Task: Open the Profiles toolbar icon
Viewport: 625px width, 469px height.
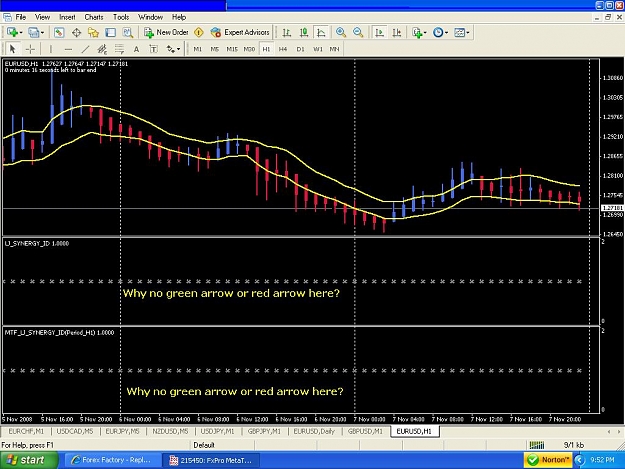Action: 33,33
